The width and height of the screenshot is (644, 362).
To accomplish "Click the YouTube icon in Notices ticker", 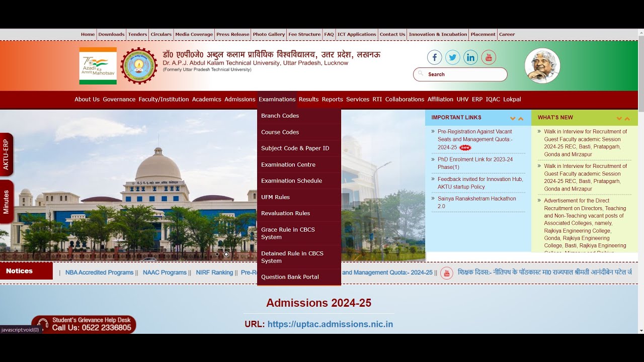I will [x=446, y=273].
